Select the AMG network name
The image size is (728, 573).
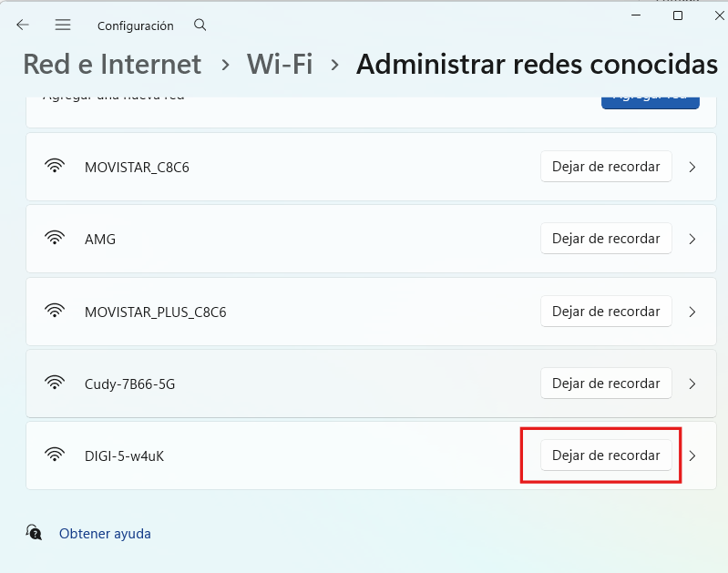coord(100,240)
